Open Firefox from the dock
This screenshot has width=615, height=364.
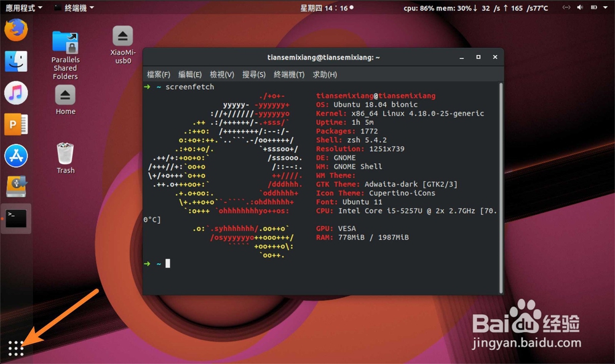(x=16, y=30)
